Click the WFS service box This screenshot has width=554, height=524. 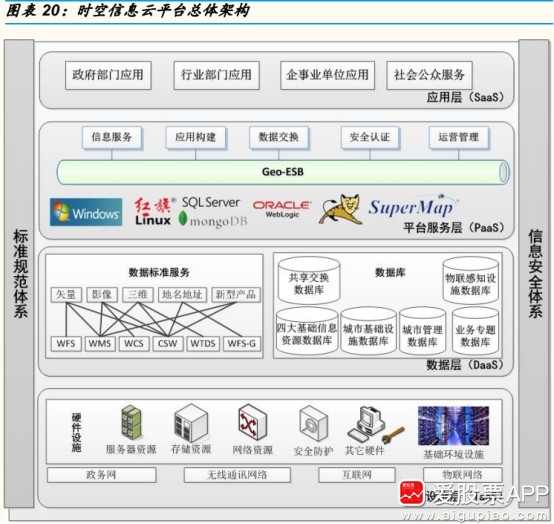[66, 343]
